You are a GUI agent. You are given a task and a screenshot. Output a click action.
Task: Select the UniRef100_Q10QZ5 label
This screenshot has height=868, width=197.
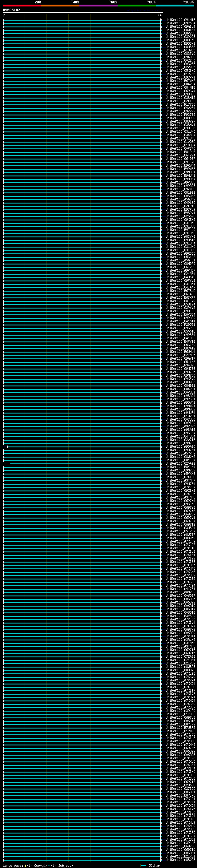pos(180,142)
